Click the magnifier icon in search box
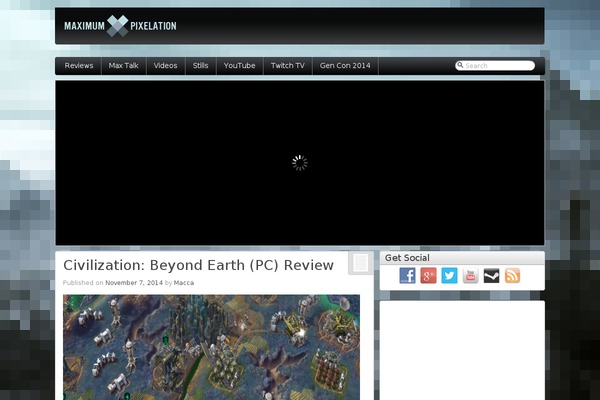 460,65
